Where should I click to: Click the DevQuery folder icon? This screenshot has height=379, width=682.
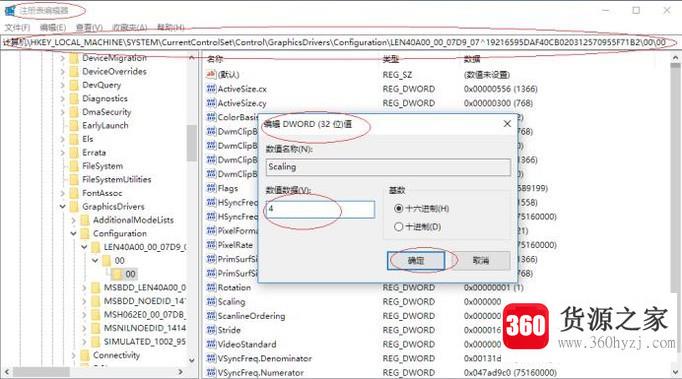pyautogui.click(x=74, y=85)
